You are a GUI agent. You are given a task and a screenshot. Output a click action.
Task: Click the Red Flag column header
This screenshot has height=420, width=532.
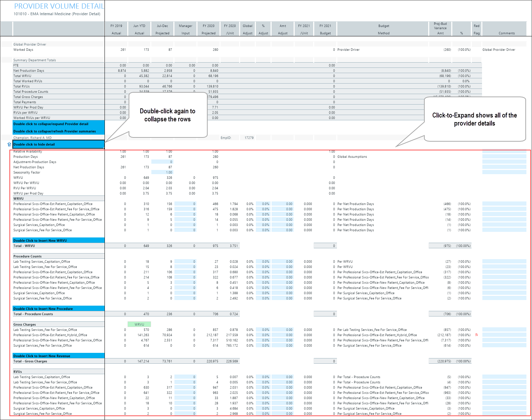point(476,29)
